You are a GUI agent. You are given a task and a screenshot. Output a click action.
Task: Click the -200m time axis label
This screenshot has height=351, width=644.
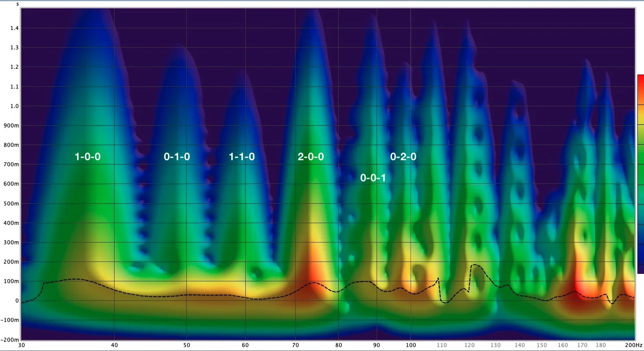coord(11,340)
